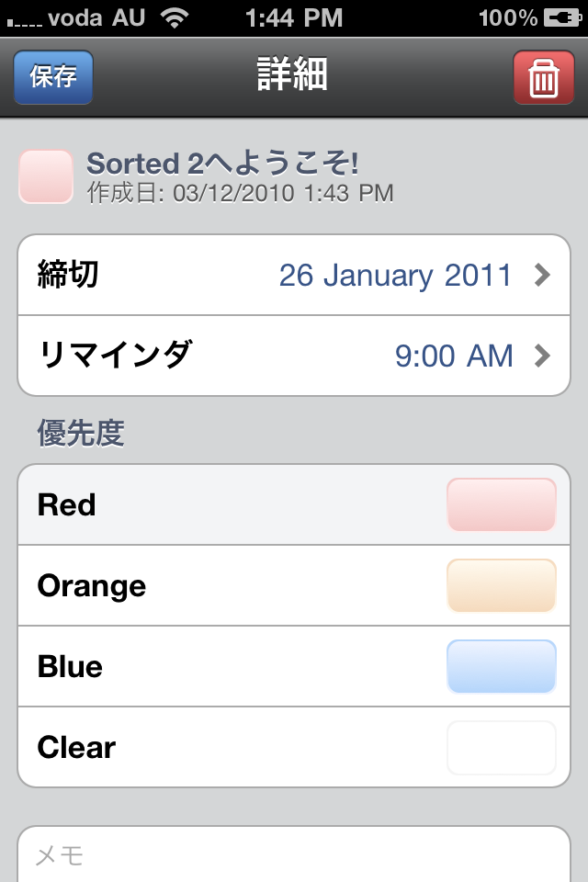Save the task with 保存 button
The width and height of the screenshot is (588, 882).
53,77
